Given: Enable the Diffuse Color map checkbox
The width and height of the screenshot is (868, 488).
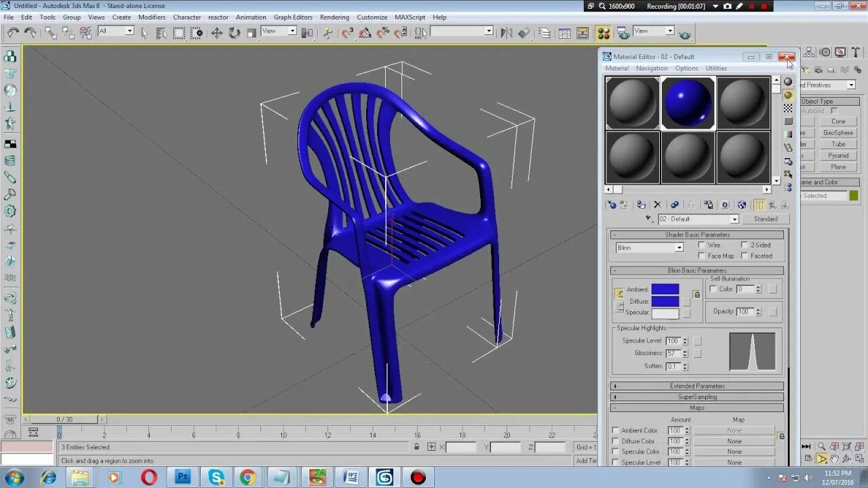Looking at the screenshot, I should tap(615, 441).
